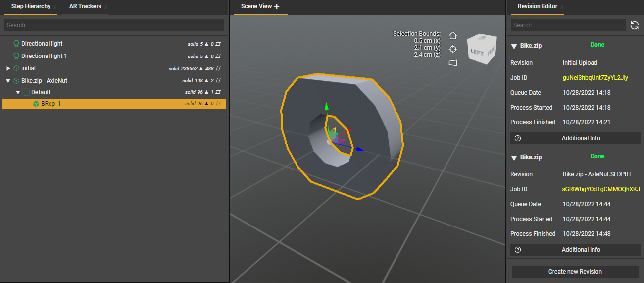644x283 pixels.
Task: Focus selection with the crosshair target icon
Action: 452,49
